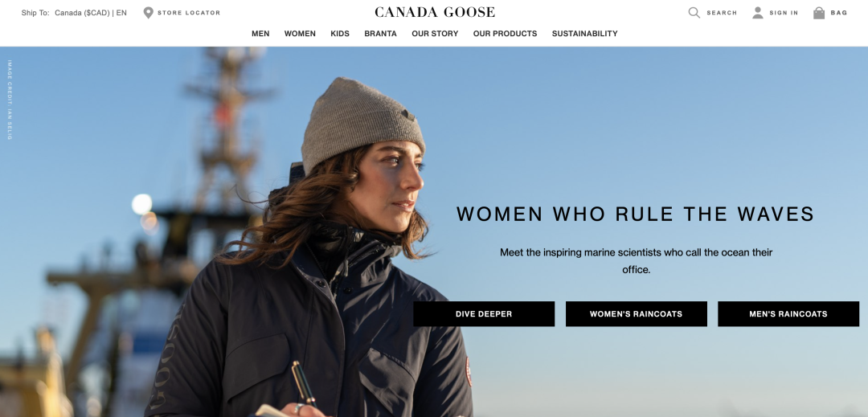868x417 pixels.
Task: Click the SIGN IN text link
Action: coord(784,13)
